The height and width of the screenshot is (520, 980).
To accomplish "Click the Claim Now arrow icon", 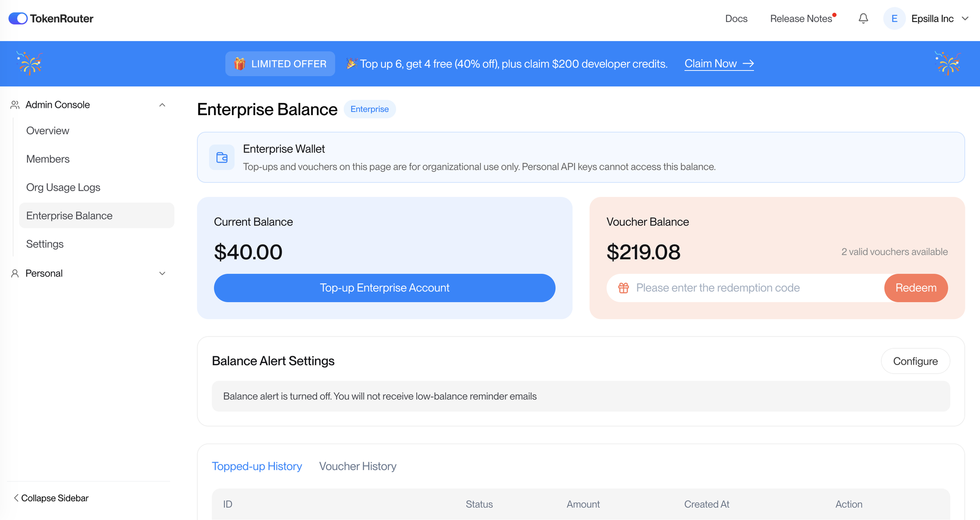I will tap(748, 64).
